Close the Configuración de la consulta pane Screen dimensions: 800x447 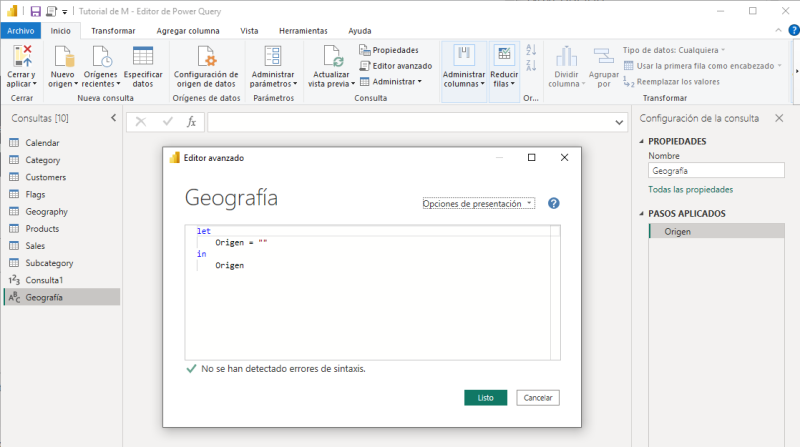point(779,118)
